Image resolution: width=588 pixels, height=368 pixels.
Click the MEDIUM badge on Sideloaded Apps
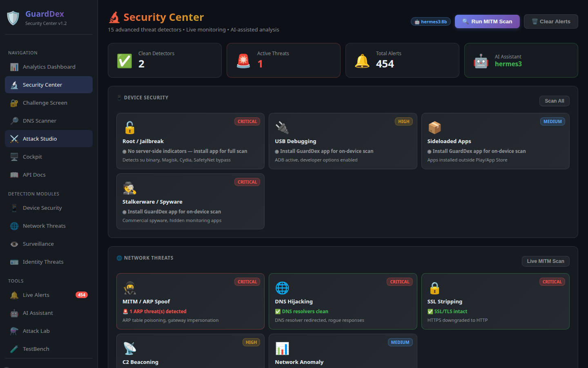[x=552, y=121]
